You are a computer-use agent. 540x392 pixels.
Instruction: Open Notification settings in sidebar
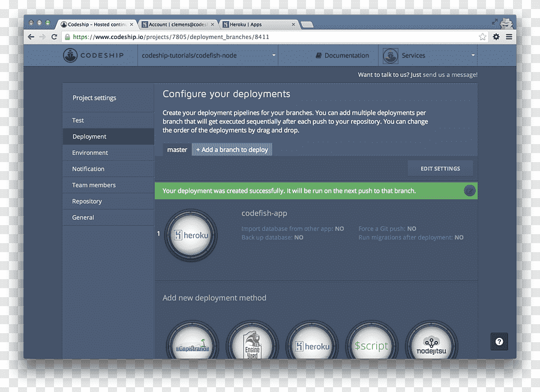tap(108, 169)
